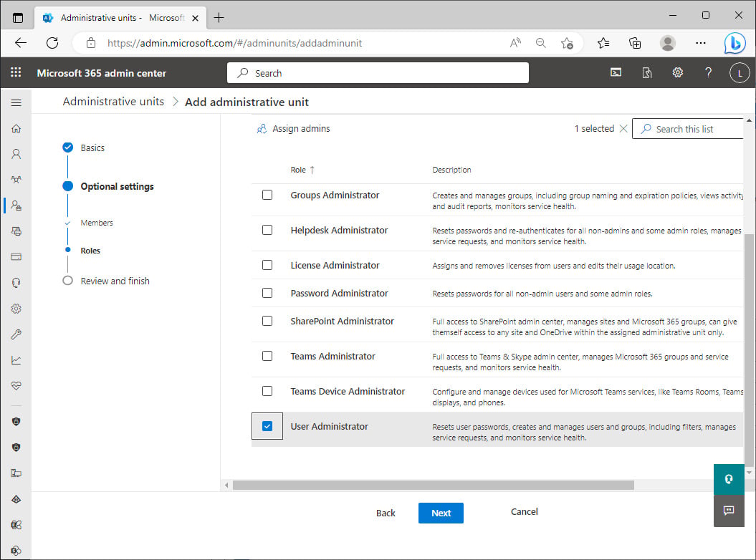Check the Teams Device Administrator checkbox
Viewport: 756px width, 560px height.
point(267,391)
